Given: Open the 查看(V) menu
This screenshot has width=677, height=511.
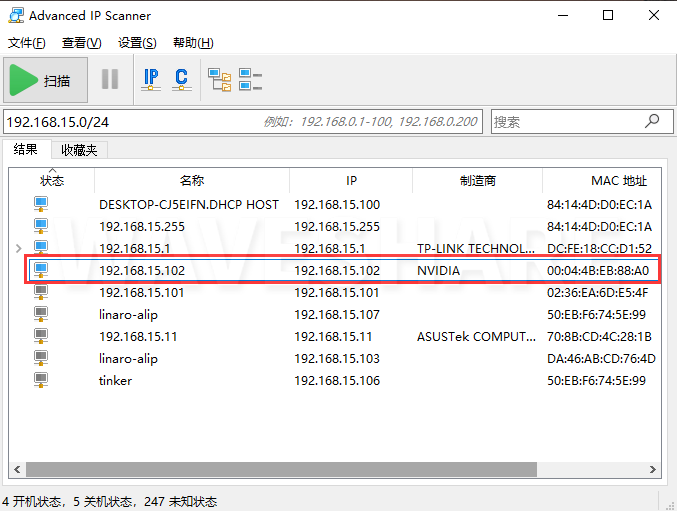Looking at the screenshot, I should (x=82, y=43).
